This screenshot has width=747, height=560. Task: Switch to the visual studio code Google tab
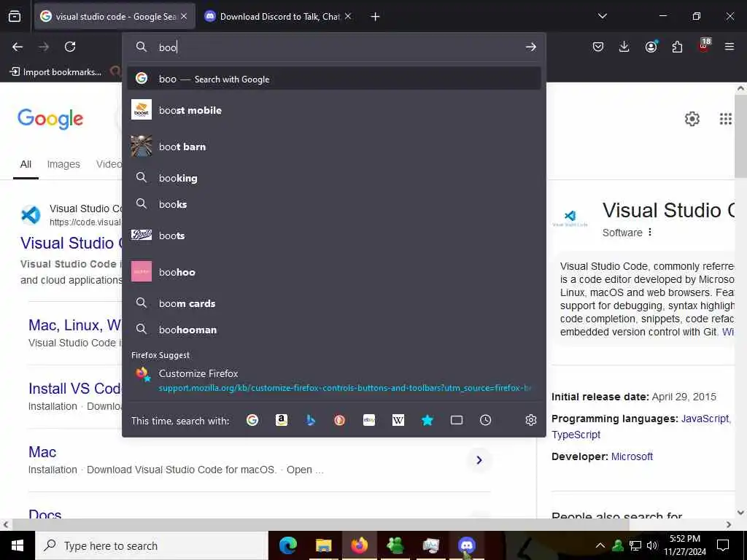(x=115, y=17)
